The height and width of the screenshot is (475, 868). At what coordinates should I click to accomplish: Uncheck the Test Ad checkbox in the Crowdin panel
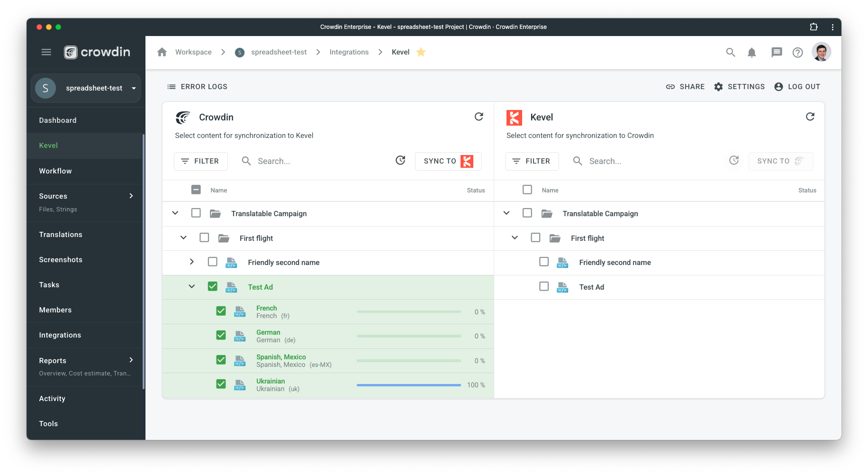213,286
